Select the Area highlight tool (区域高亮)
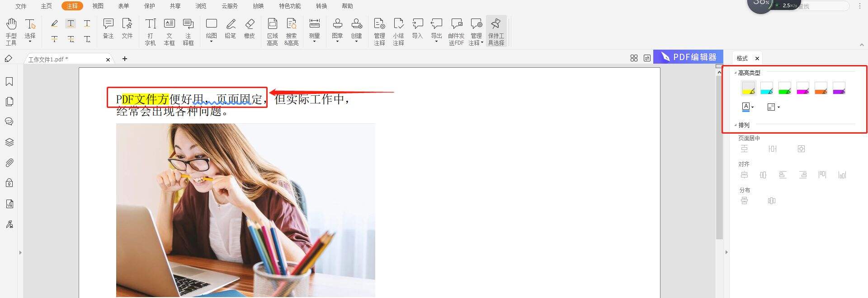868x298 pixels. [x=273, y=32]
